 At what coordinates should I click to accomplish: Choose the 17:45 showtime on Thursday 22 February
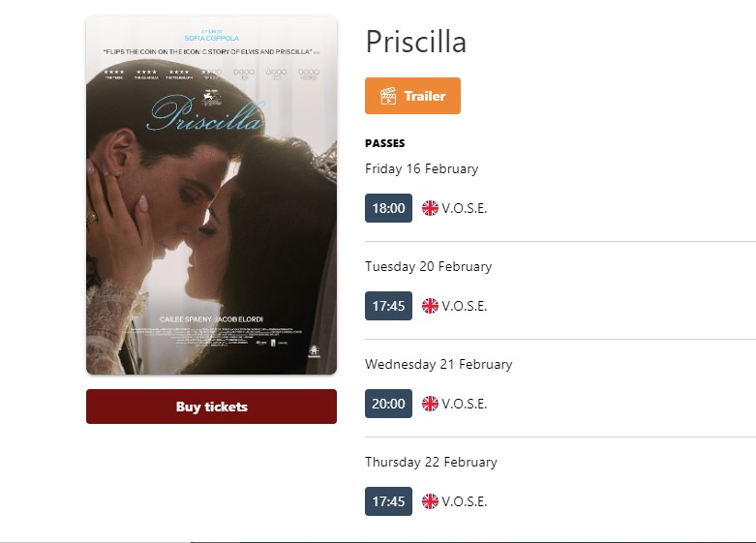(388, 501)
